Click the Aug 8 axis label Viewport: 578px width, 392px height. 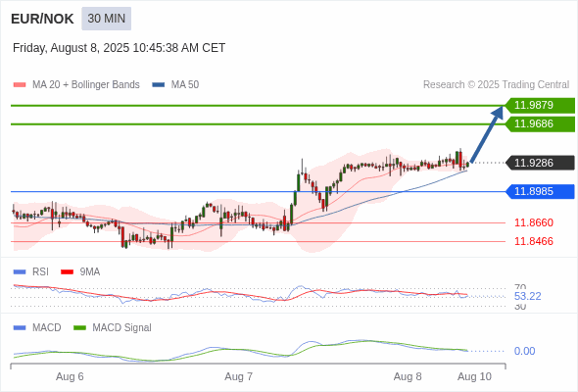coord(408,376)
